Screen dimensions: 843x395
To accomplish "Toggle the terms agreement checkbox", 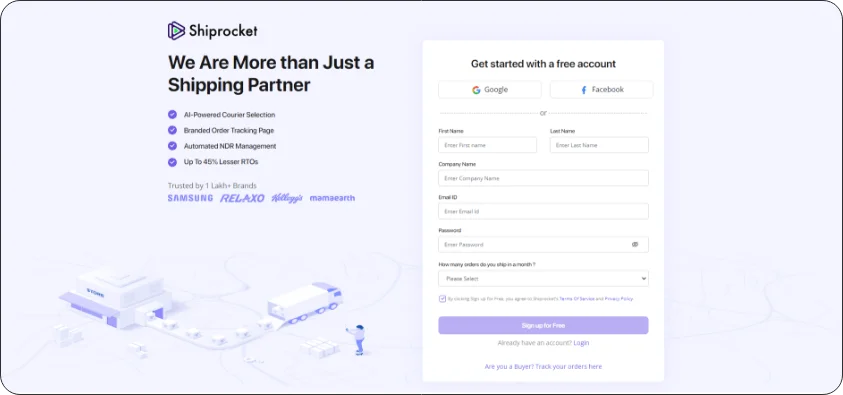I will coord(442,299).
